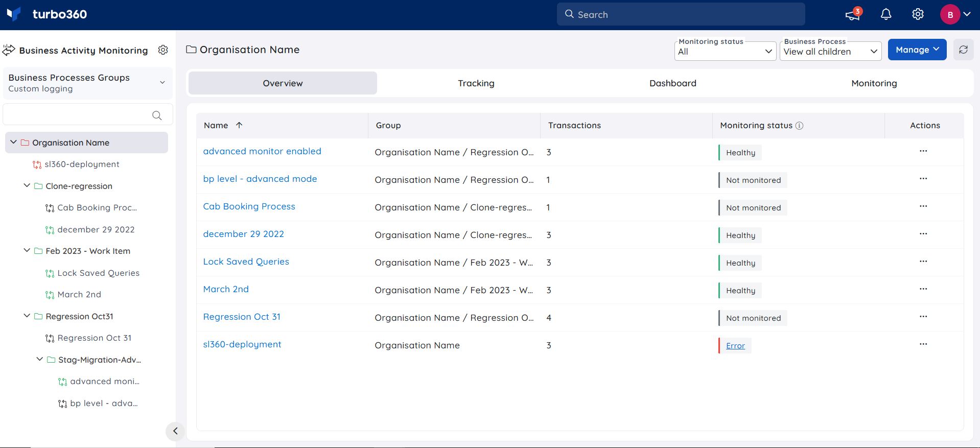Click the Monitoring status info icon
The width and height of the screenshot is (980, 448).
(x=800, y=126)
